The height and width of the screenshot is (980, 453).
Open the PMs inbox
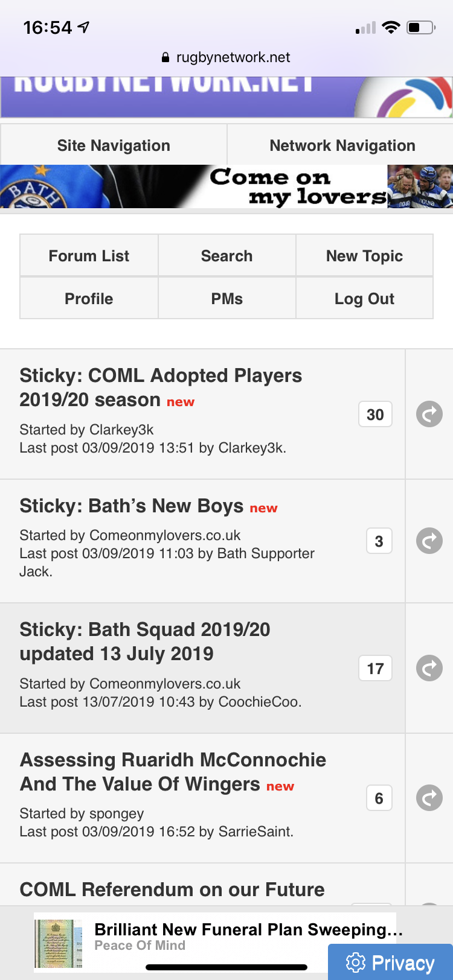pyautogui.click(x=226, y=298)
